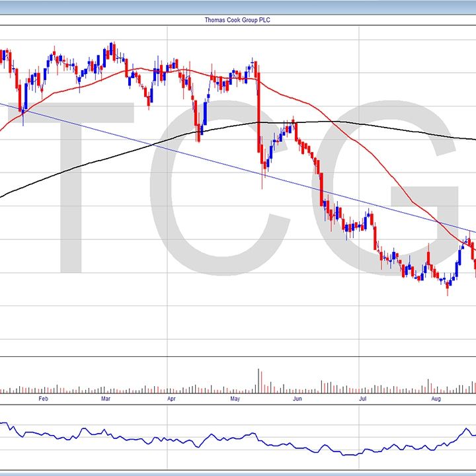Select the Feb label on time axis

point(44,399)
